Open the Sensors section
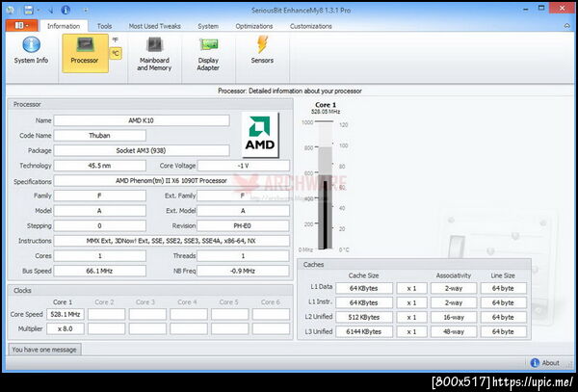 [262, 50]
